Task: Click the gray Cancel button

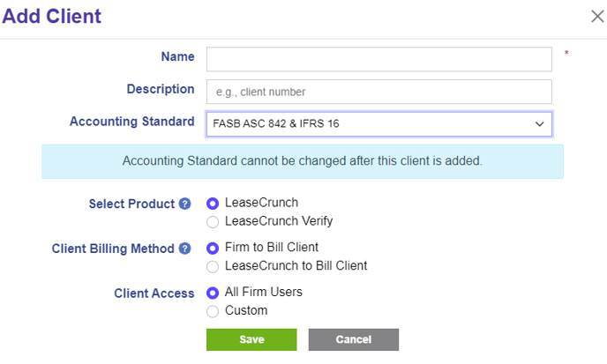Action: 354,339
